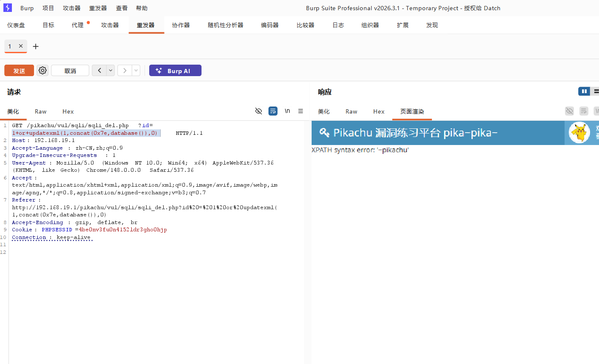Expand the forward history dropdown arrow
The height and width of the screenshot is (364, 599).
point(136,71)
